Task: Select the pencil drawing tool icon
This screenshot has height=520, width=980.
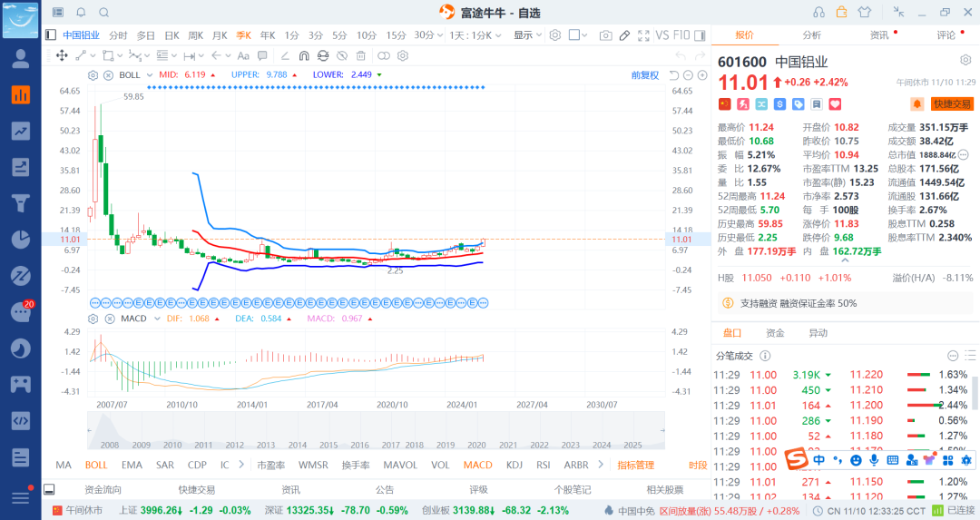Action: (624, 35)
